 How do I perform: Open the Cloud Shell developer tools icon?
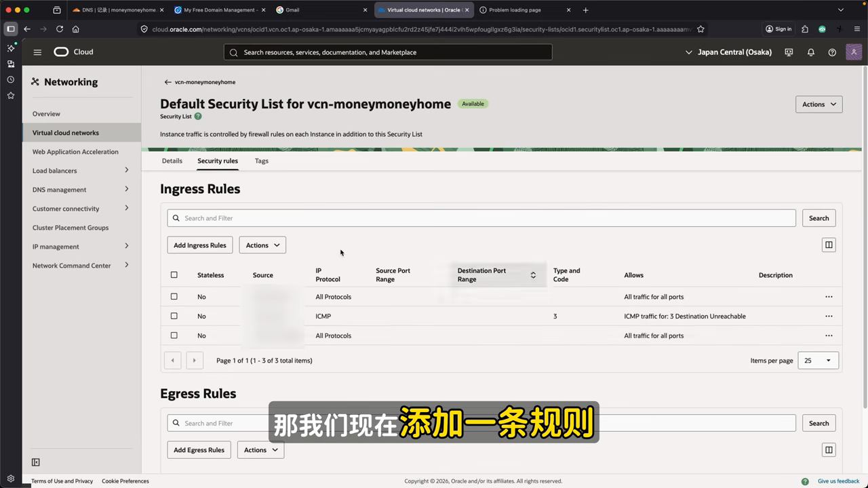tap(789, 52)
